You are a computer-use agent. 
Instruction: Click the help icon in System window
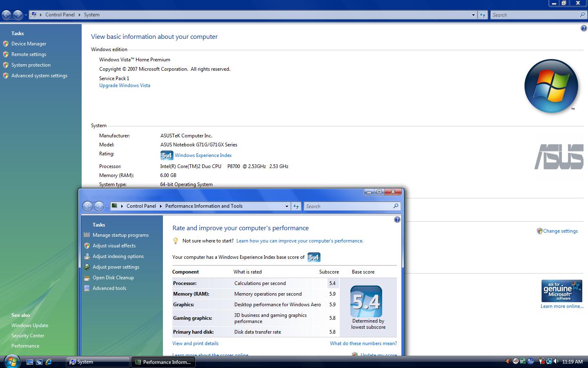[x=584, y=28]
